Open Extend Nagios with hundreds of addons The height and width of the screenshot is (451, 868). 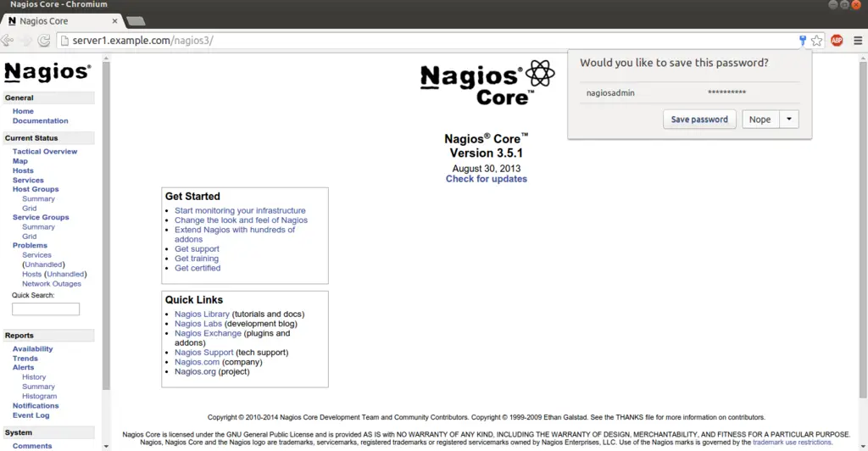pyautogui.click(x=235, y=235)
